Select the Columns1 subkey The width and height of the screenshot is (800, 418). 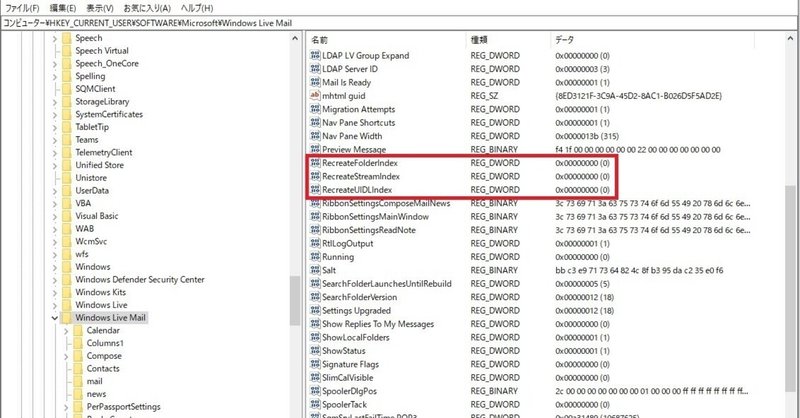[105, 343]
